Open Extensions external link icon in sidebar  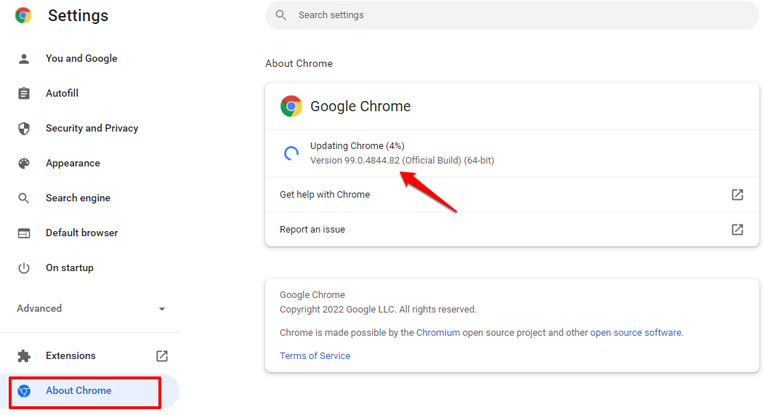tap(162, 356)
